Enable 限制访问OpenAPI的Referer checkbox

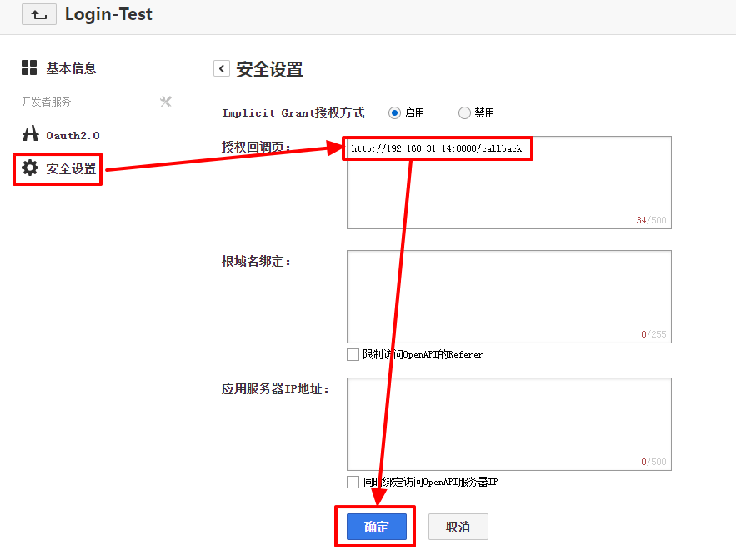pos(353,354)
